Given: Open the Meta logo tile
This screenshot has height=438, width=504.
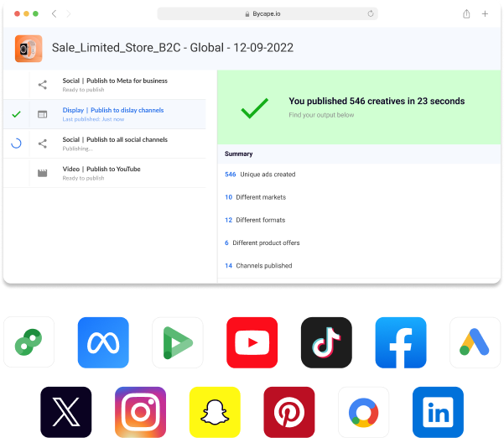Looking at the screenshot, I should pyautogui.click(x=103, y=342).
